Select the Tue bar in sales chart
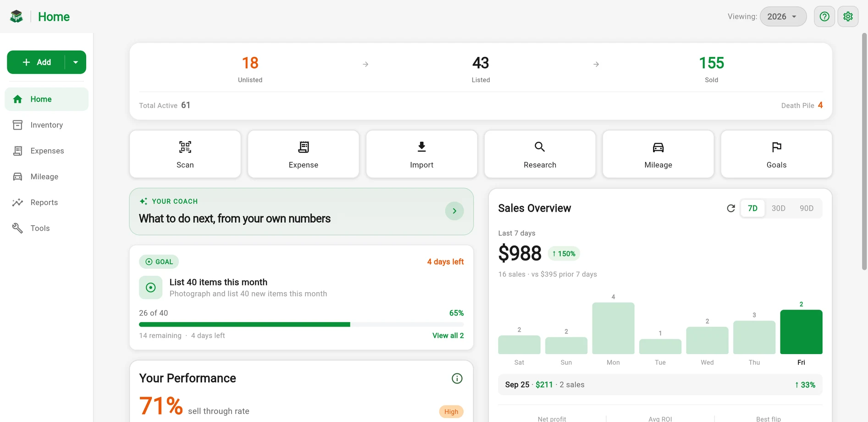The image size is (868, 422). point(660,346)
